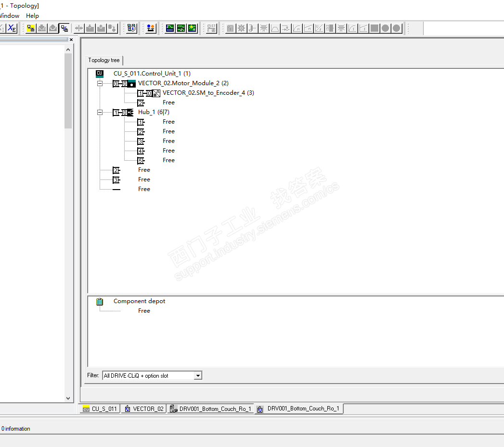Switch to the VECTOR_02 bottom tab
This screenshot has height=447, width=504.
pos(144,409)
